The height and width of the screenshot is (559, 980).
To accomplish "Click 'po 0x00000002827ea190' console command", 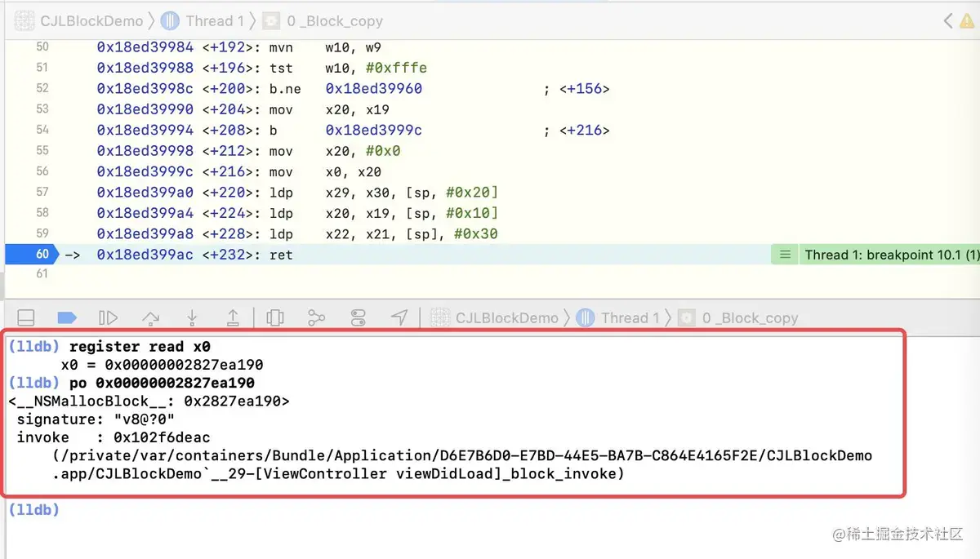I will pos(162,383).
